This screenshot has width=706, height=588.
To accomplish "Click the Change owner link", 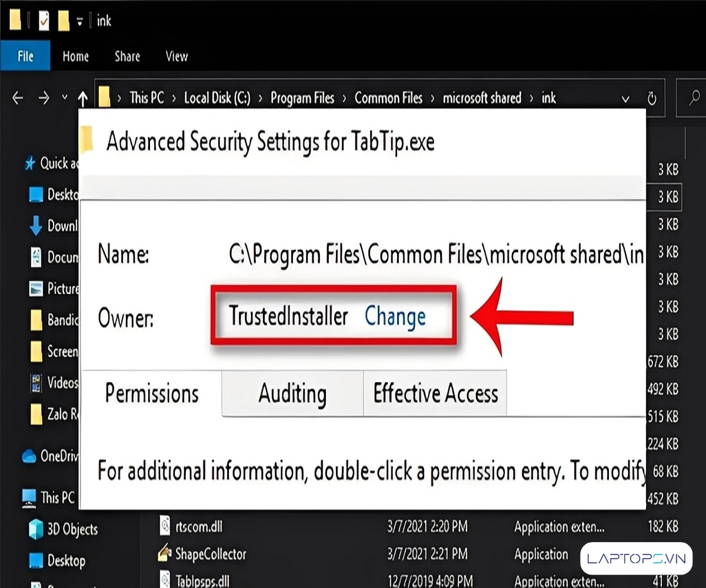I will tap(395, 316).
